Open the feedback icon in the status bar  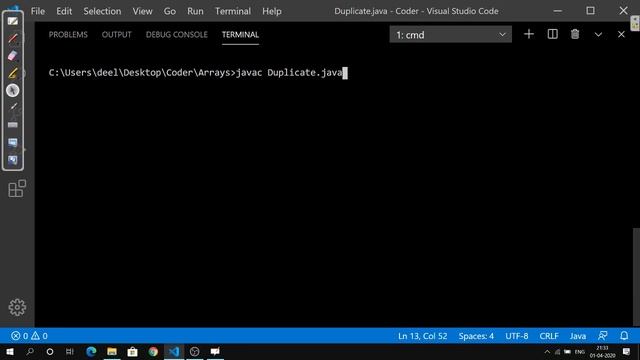click(602, 336)
